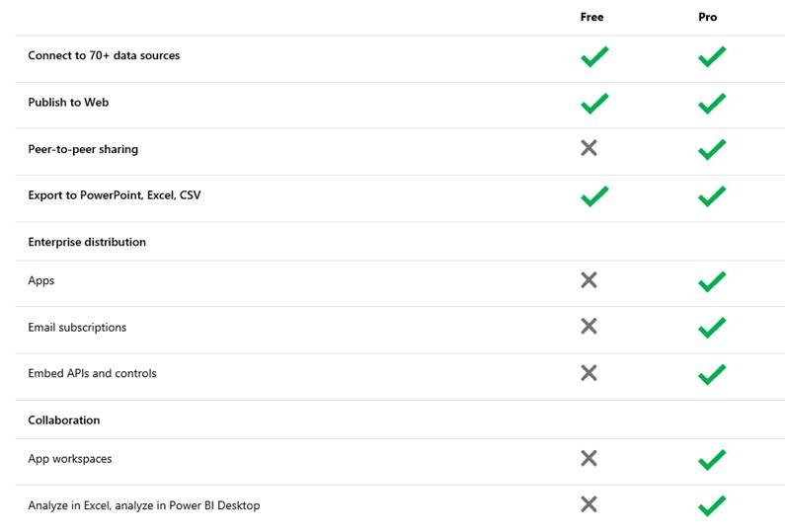
Task: Select the Pro column header
Action: (707, 17)
